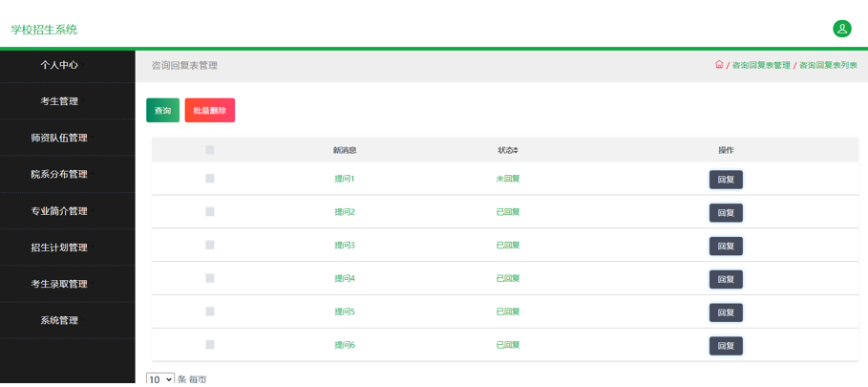Open the user profile avatar icon
This screenshot has width=868, height=387.
click(x=842, y=29)
